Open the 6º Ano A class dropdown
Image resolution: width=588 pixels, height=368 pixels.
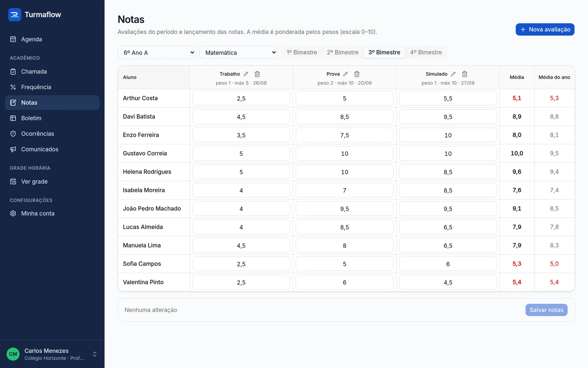click(x=157, y=53)
